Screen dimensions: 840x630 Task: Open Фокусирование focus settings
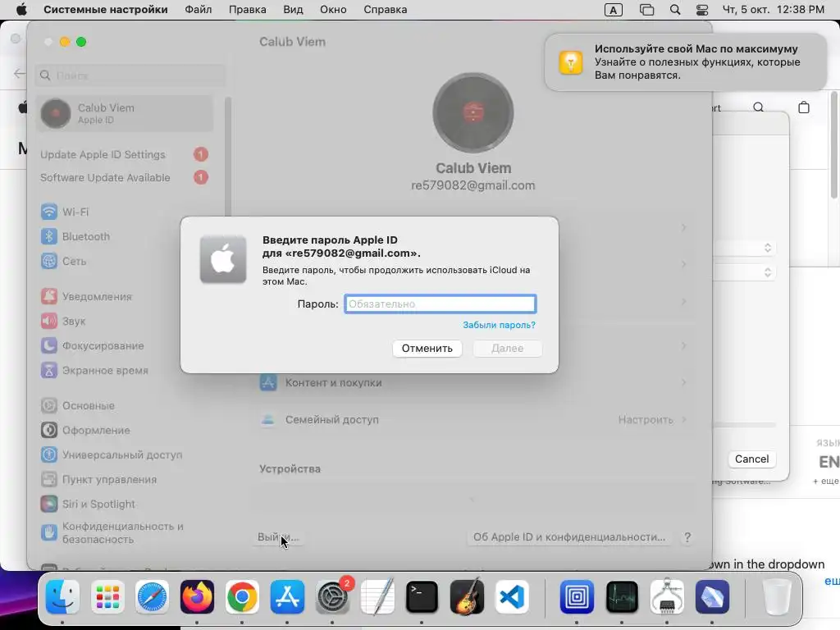[92, 345]
